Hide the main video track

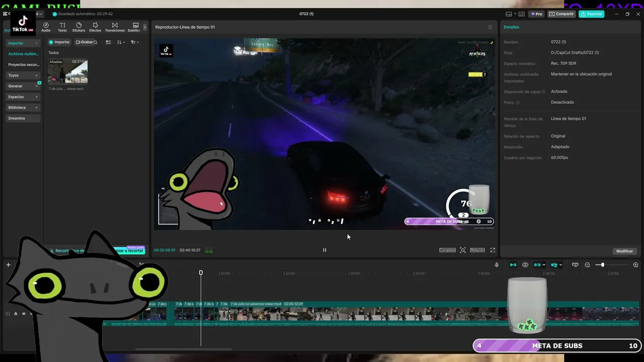coord(23,314)
